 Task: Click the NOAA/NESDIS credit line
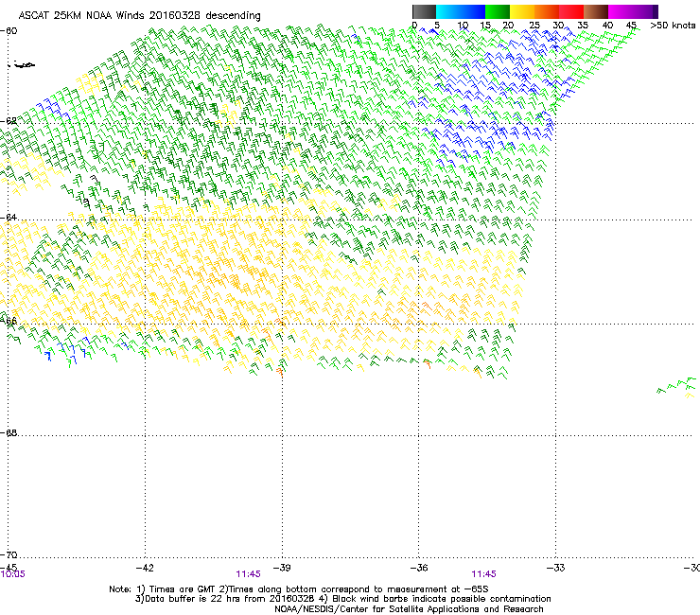click(409, 609)
